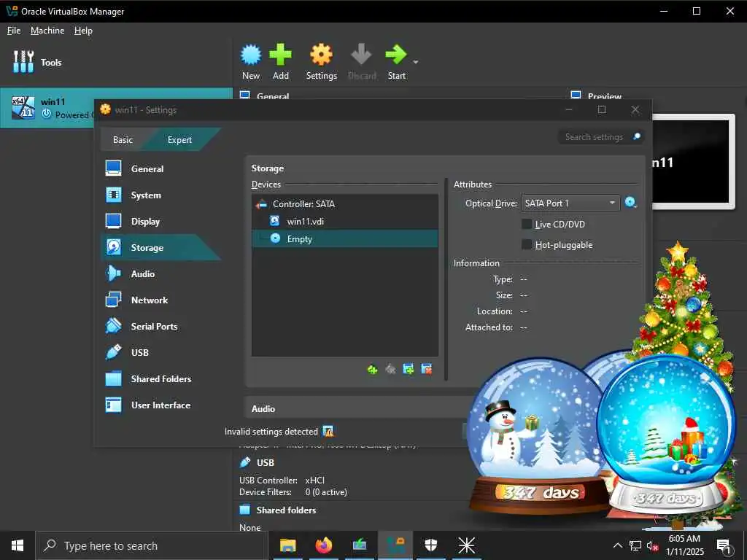This screenshot has height=560, width=747.
Task: Click the vertical splitter handle beside Devices
Action: [446, 279]
